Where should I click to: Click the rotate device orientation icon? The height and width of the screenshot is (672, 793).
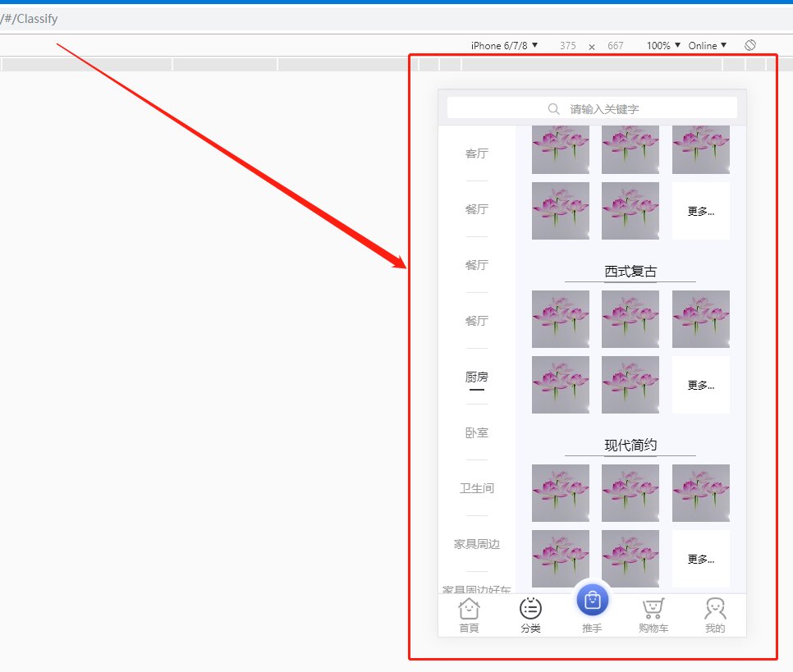[x=750, y=45]
